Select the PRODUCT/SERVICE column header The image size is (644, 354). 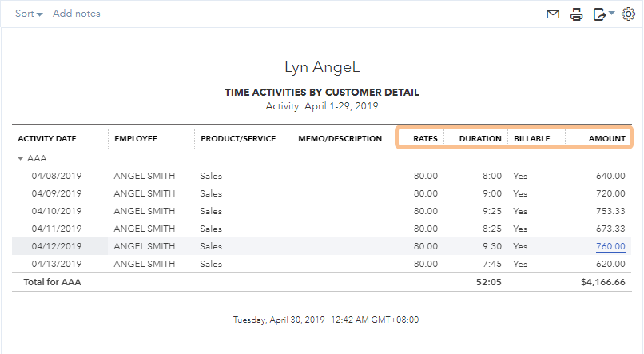(x=238, y=139)
